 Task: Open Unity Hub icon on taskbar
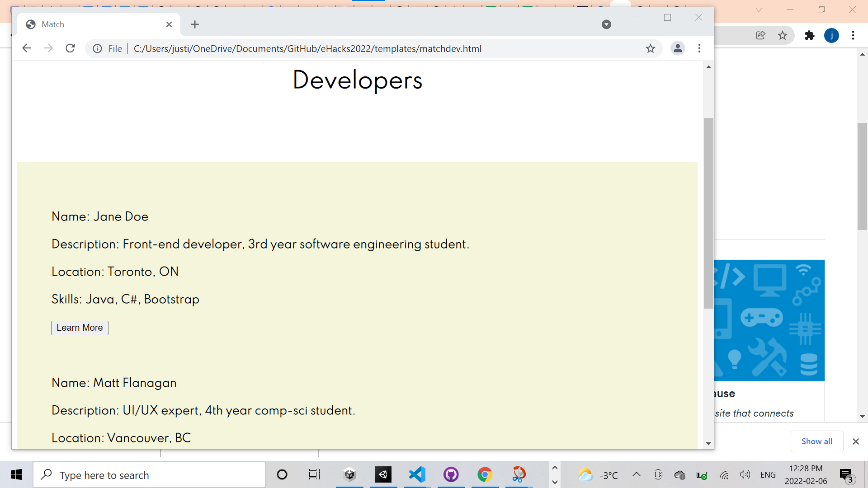(x=349, y=474)
